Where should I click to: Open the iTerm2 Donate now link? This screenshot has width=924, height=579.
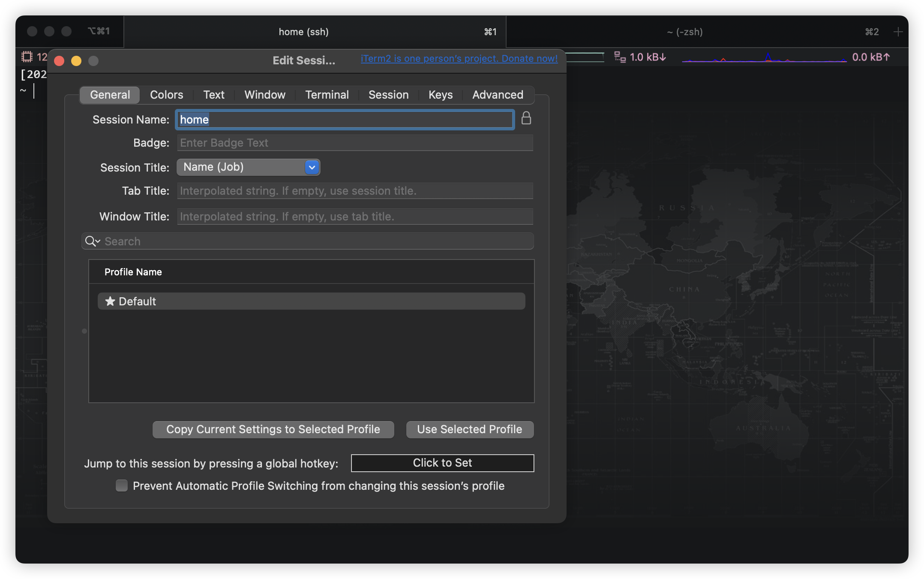tap(459, 58)
